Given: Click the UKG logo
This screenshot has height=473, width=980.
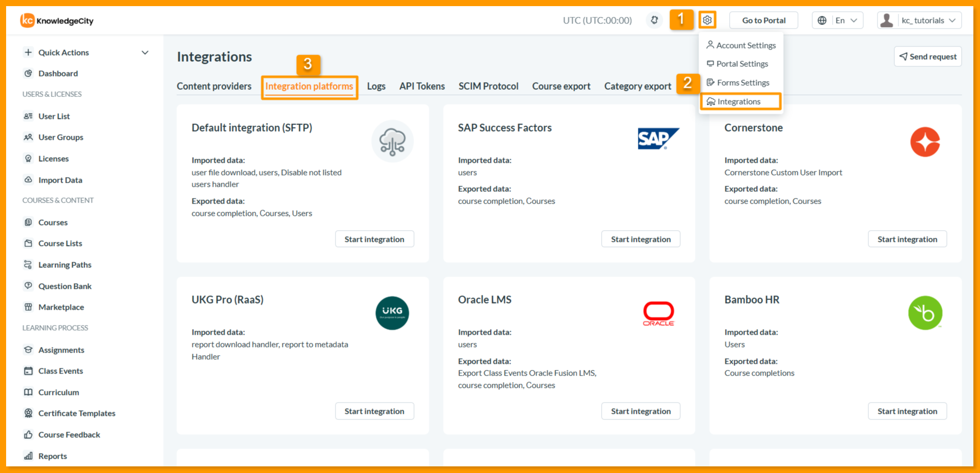Looking at the screenshot, I should click(392, 313).
